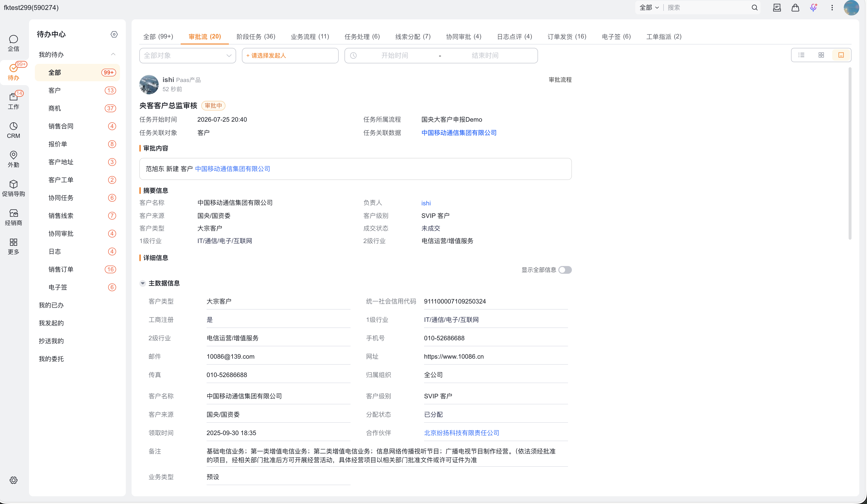Image resolution: width=867 pixels, height=504 pixels.
Task: Switch to list view layout icon
Action: click(x=801, y=55)
